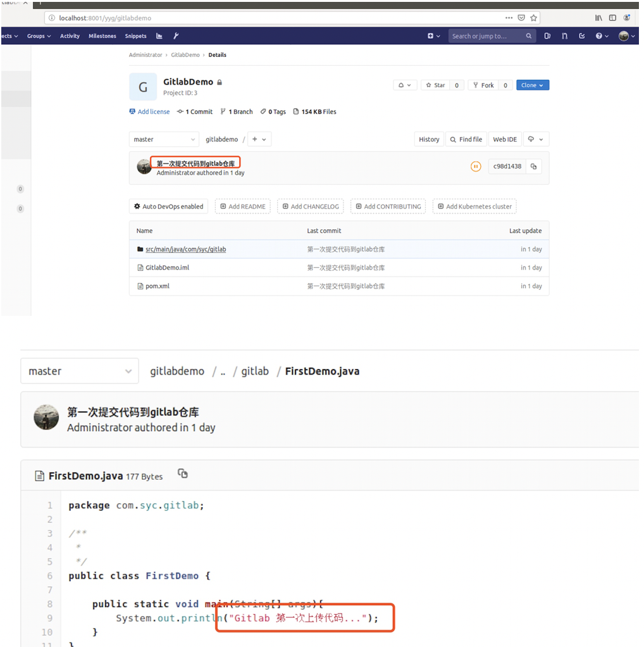644x647 pixels.
Task: Open the master branch selector above FirstDemo.java
Action: tap(80, 371)
